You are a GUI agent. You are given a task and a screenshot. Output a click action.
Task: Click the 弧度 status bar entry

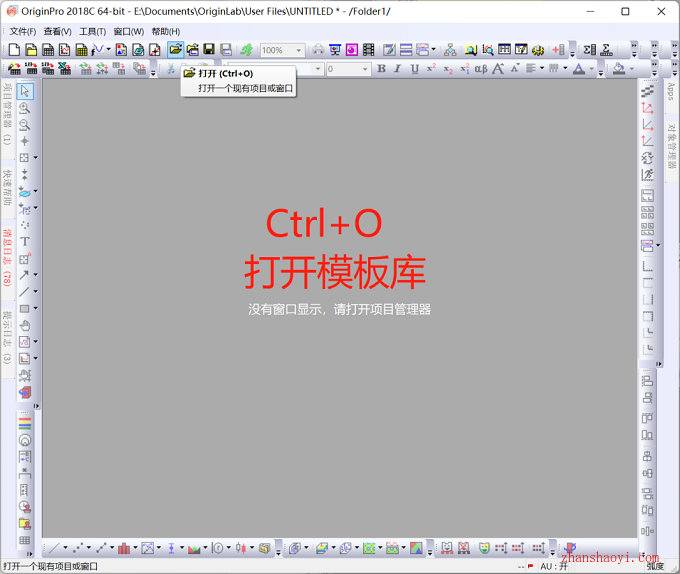click(655, 566)
